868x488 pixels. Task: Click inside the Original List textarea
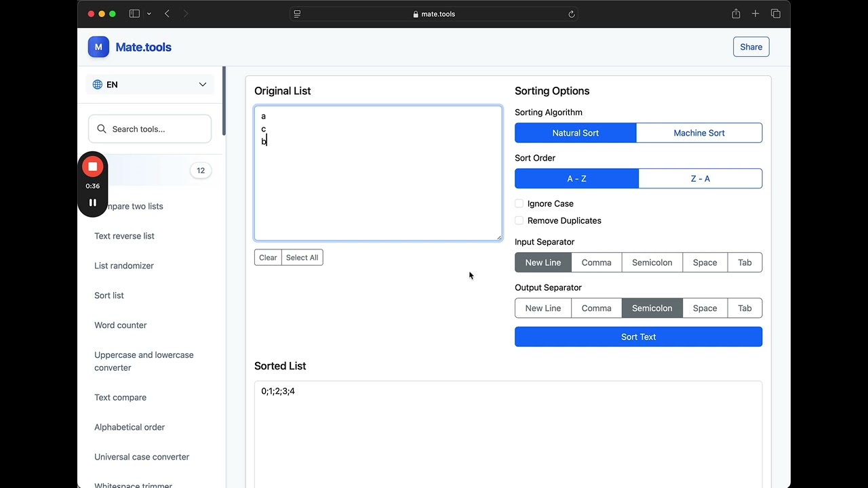click(378, 173)
